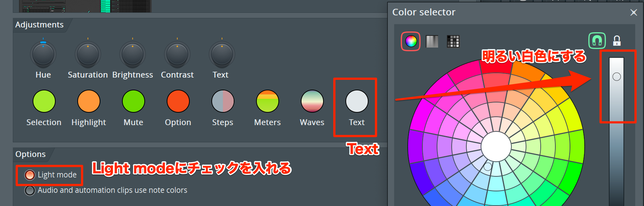Screen dimensions: 644x206
Task: Open the Option color swatch
Action: pyautogui.click(x=178, y=101)
